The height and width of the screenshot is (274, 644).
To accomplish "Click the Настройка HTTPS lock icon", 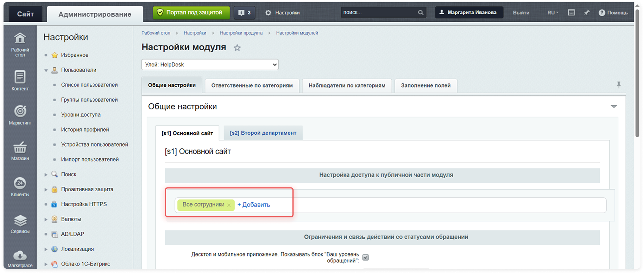I will pyautogui.click(x=54, y=204).
